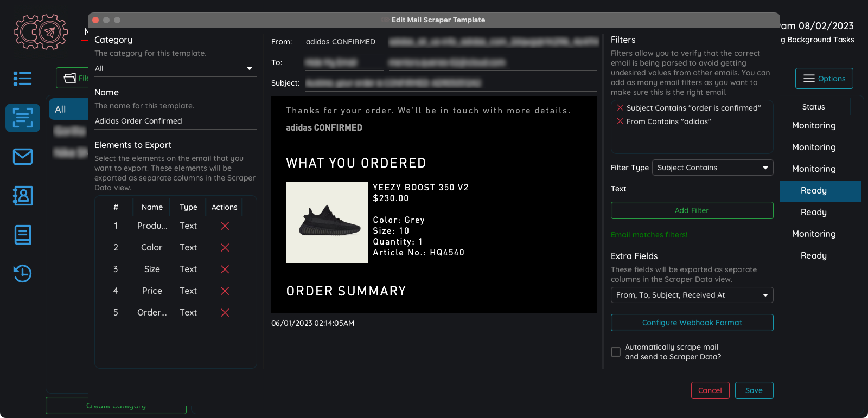Click the Status column header
Viewport: 868px width, 418px height.
click(814, 107)
